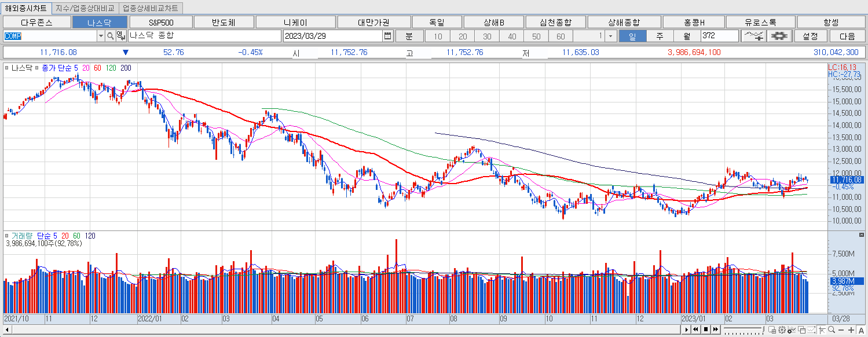
Task: Click the zoom magnifier icon in bottom toolbar
Action: pos(832,329)
